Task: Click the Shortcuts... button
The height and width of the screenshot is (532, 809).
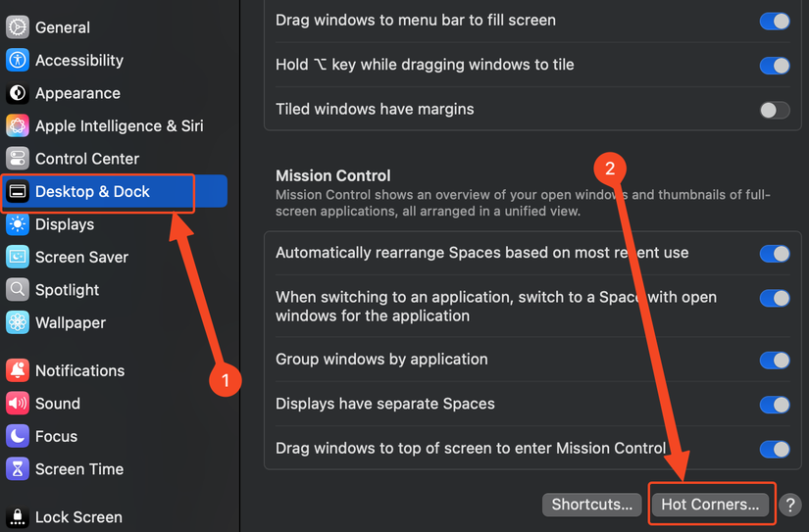Action: click(591, 505)
